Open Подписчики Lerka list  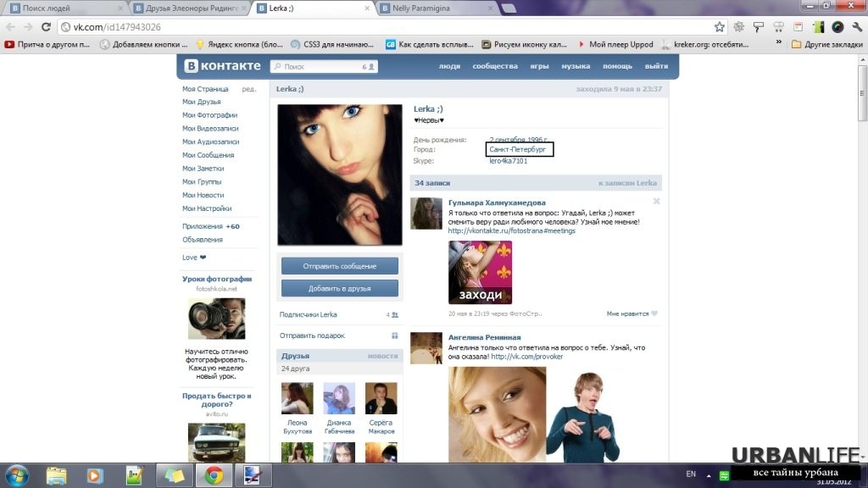click(x=308, y=314)
